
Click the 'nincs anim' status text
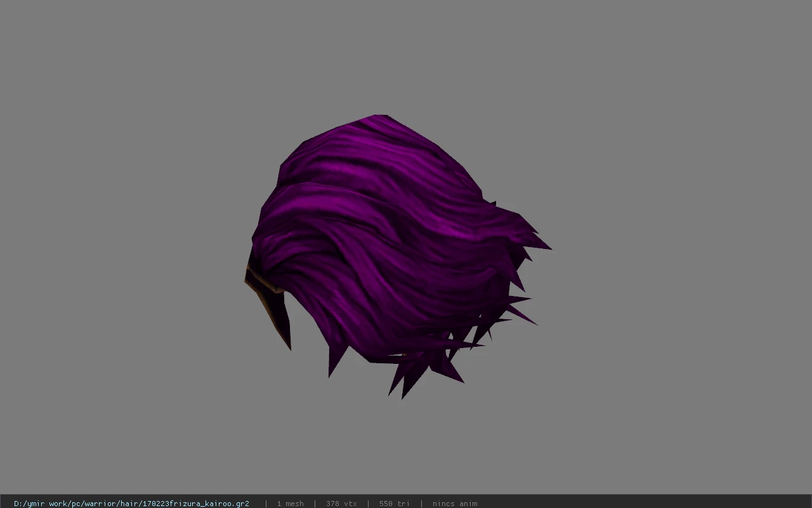455,504
